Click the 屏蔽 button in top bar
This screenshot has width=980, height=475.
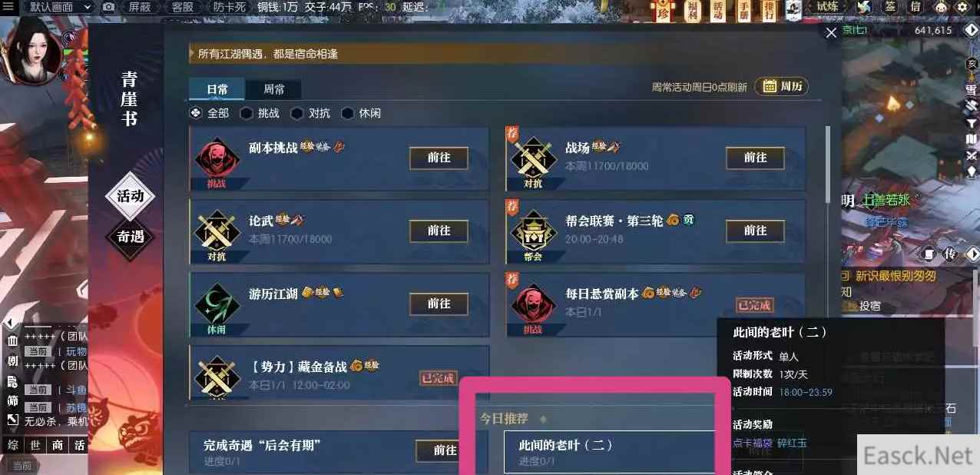point(139,7)
